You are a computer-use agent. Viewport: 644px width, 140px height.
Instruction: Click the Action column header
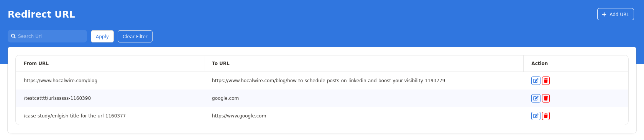tap(539, 63)
